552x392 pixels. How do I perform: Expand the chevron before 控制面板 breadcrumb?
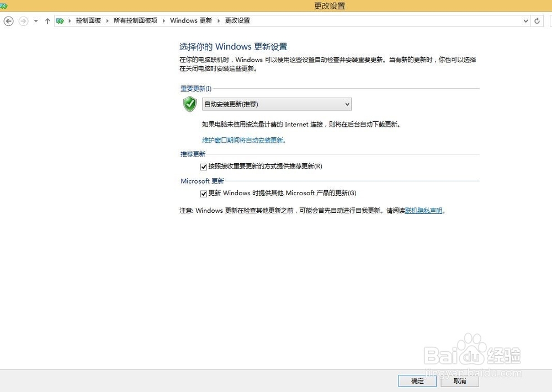[x=70, y=21]
